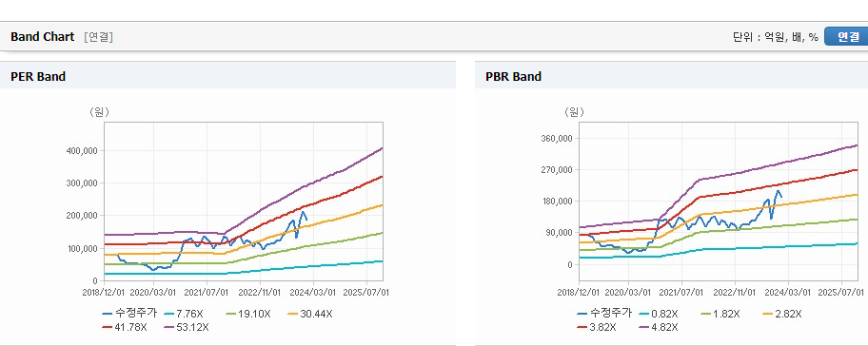
Task: Toggle 수정주가 series in PBR Band legend
Action: (x=604, y=314)
